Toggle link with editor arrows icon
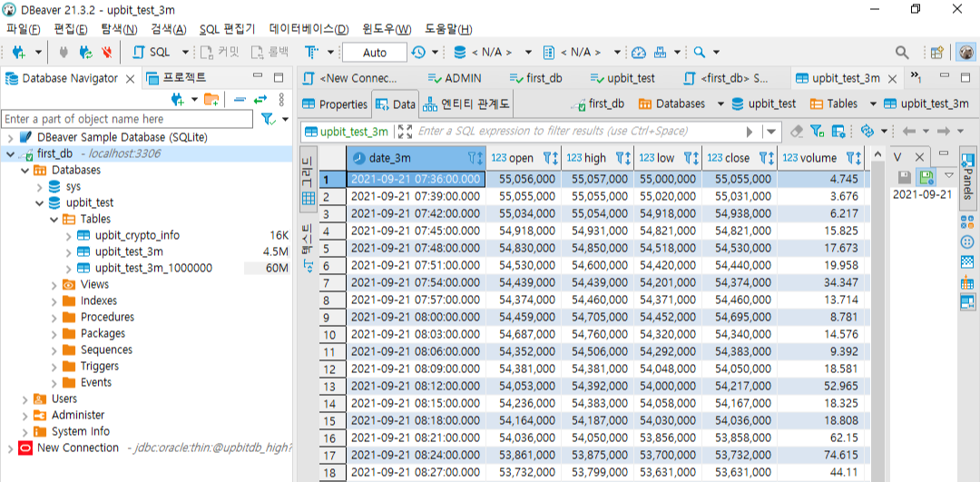The width and height of the screenshot is (980, 482). [x=260, y=100]
